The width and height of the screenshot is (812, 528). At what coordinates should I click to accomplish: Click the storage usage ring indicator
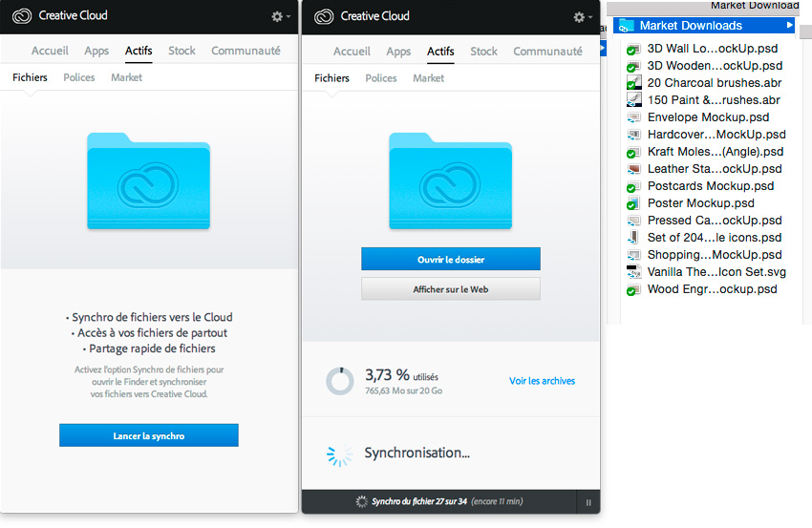click(340, 382)
